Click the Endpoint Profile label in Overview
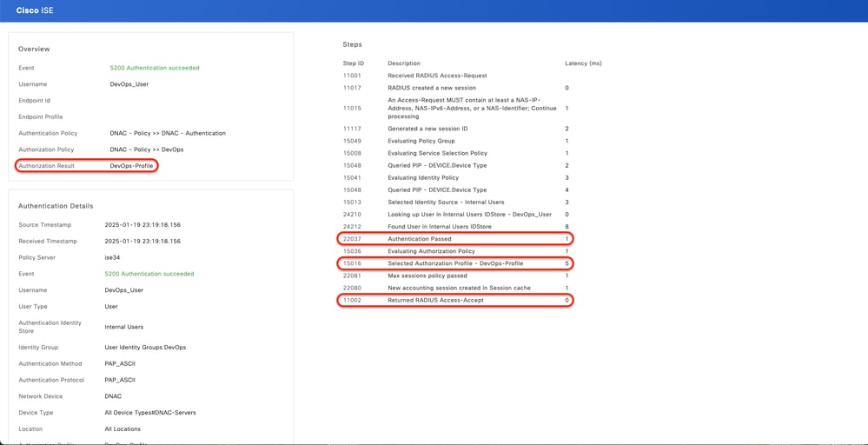 click(41, 116)
